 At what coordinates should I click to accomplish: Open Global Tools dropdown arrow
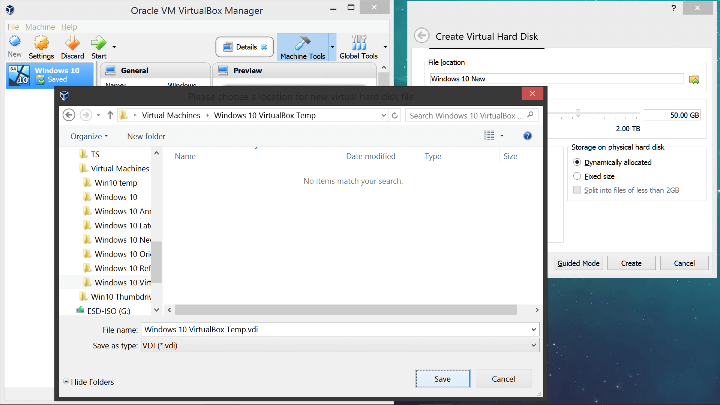pyautogui.click(x=385, y=47)
